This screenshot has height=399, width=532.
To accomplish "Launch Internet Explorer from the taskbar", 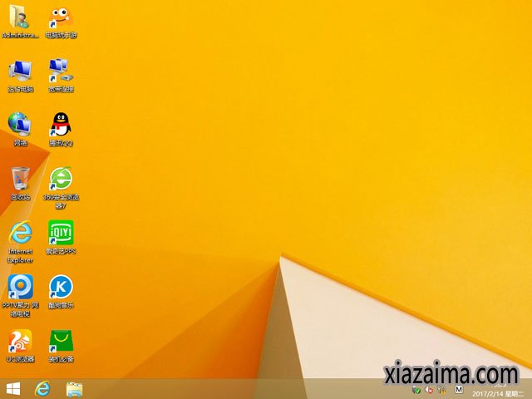I will tap(42, 389).
